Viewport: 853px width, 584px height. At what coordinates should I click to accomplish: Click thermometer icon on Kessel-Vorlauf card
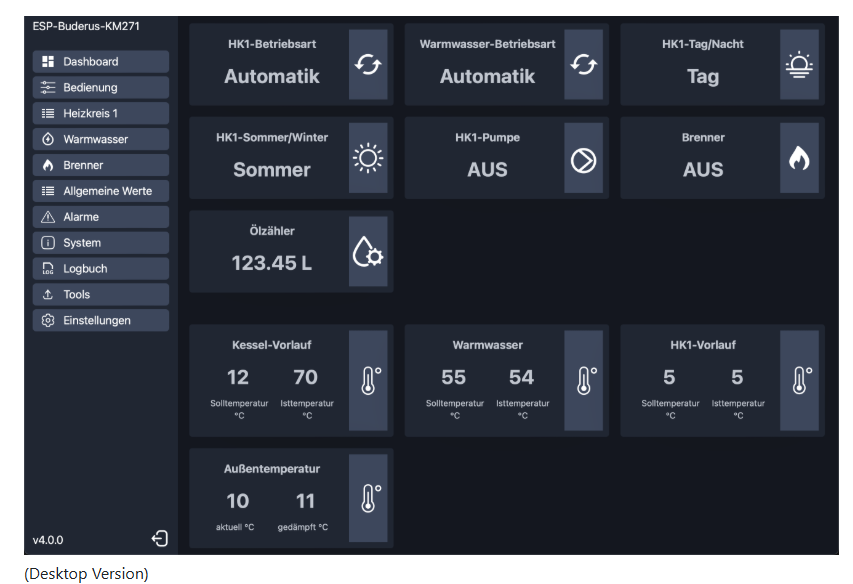click(369, 380)
